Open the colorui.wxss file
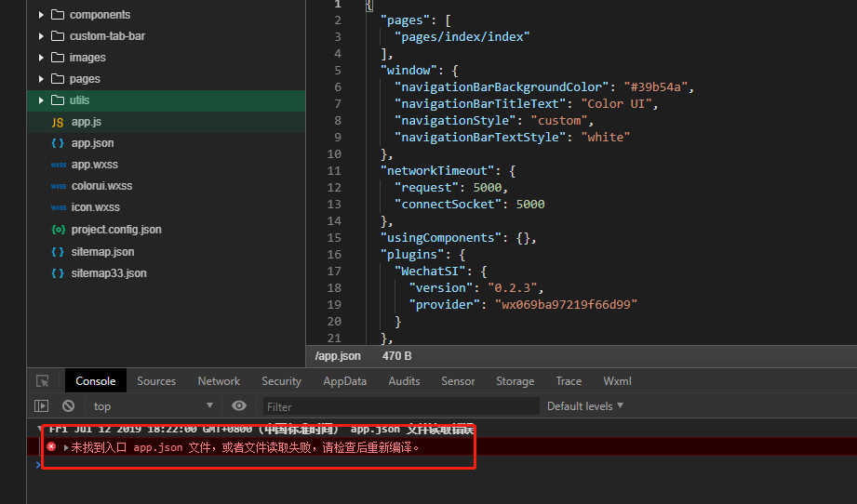 point(101,186)
